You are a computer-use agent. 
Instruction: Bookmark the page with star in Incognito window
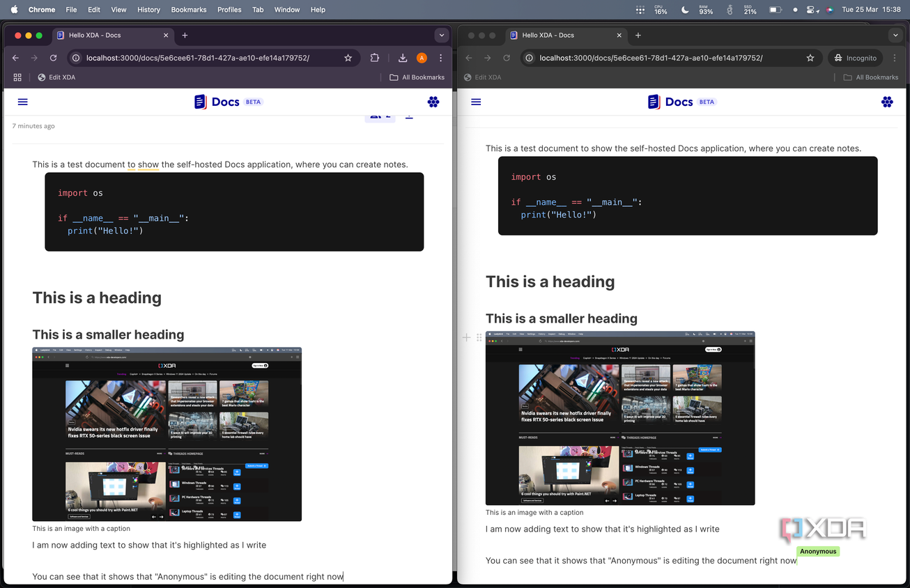(810, 58)
